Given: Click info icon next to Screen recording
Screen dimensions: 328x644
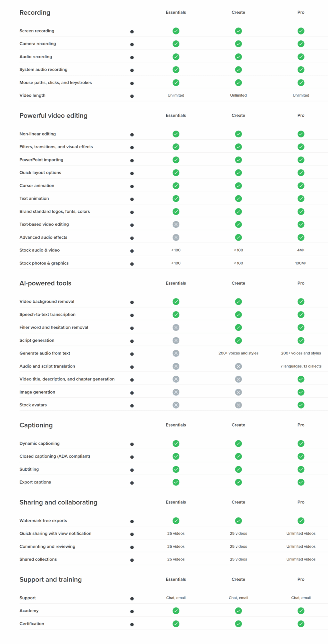Looking at the screenshot, I should click(132, 32).
